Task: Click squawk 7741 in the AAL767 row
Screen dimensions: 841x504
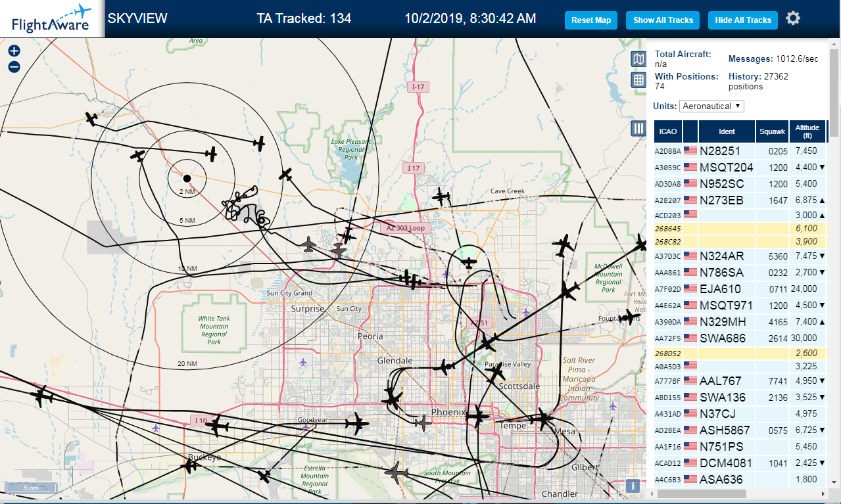Action: (778, 381)
